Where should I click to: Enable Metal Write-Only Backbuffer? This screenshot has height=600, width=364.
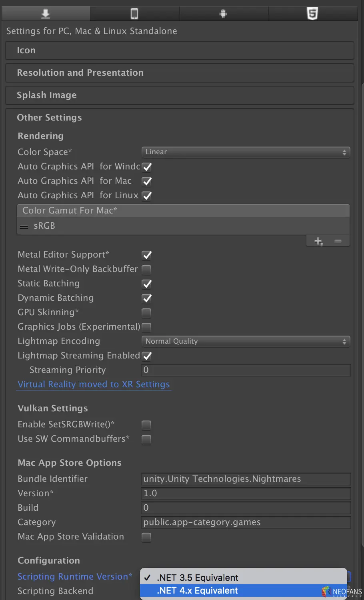coord(147,270)
